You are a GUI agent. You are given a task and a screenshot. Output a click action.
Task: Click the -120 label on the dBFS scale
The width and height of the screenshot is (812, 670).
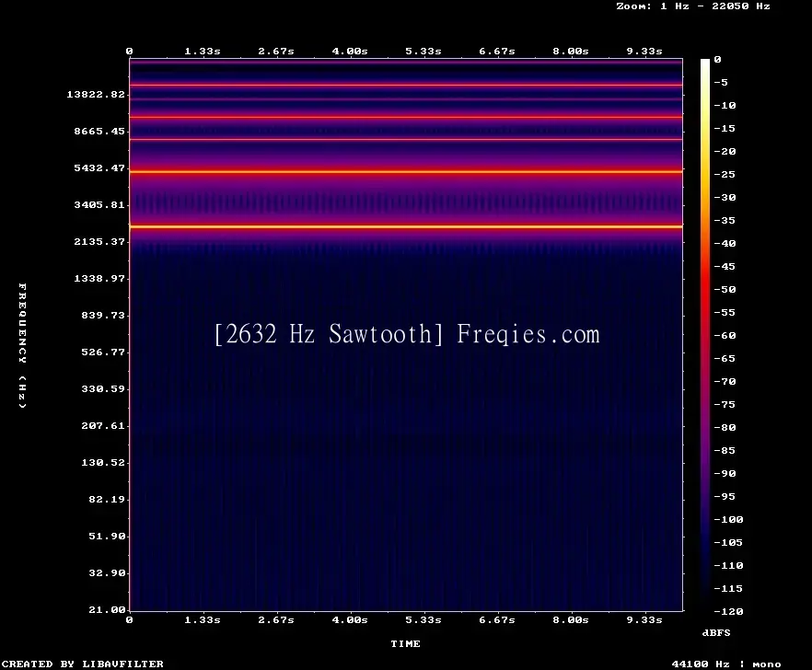[728, 611]
